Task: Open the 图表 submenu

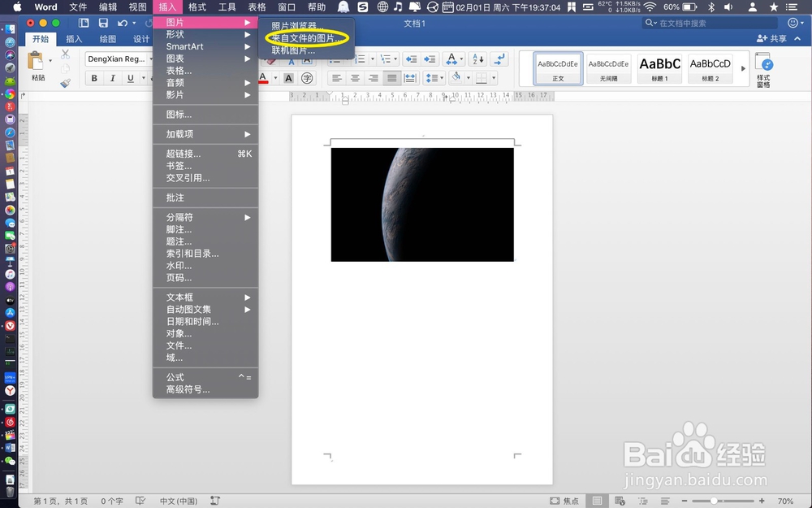Action: (x=205, y=59)
